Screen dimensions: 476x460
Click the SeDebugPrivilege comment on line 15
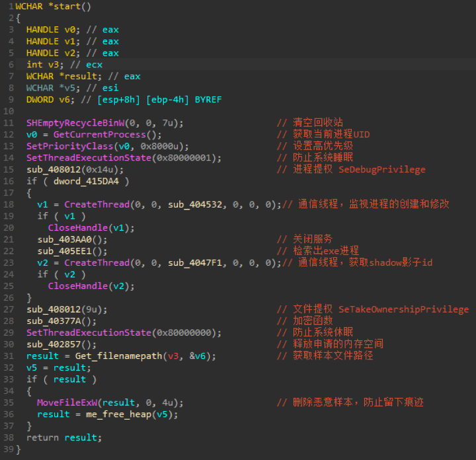[382, 169]
